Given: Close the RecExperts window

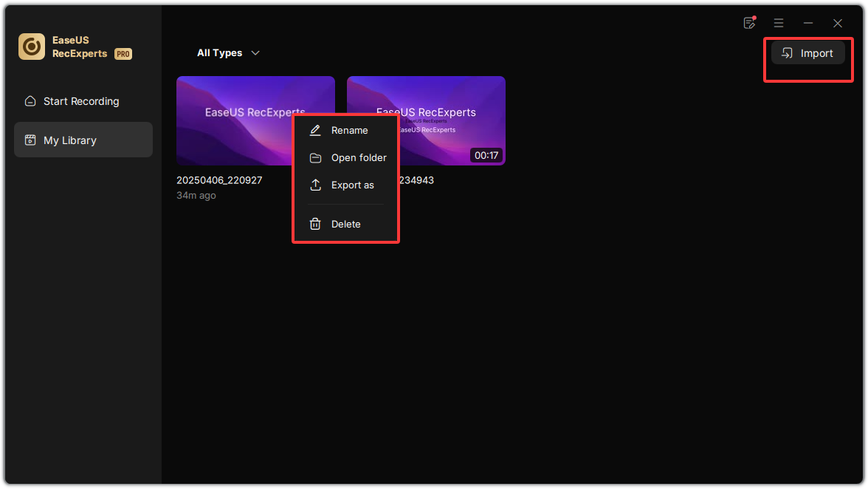Looking at the screenshot, I should tap(838, 23).
